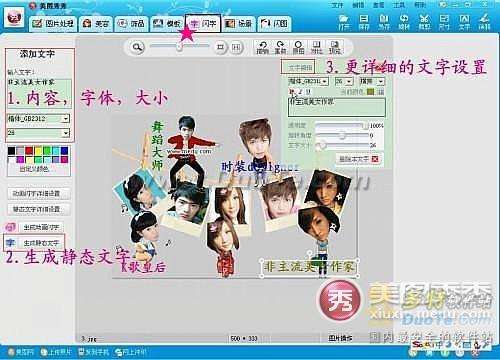The height and width of the screenshot is (360, 500).
Task: Click the preview (预览) icon above canvas
Action: click(x=334, y=47)
